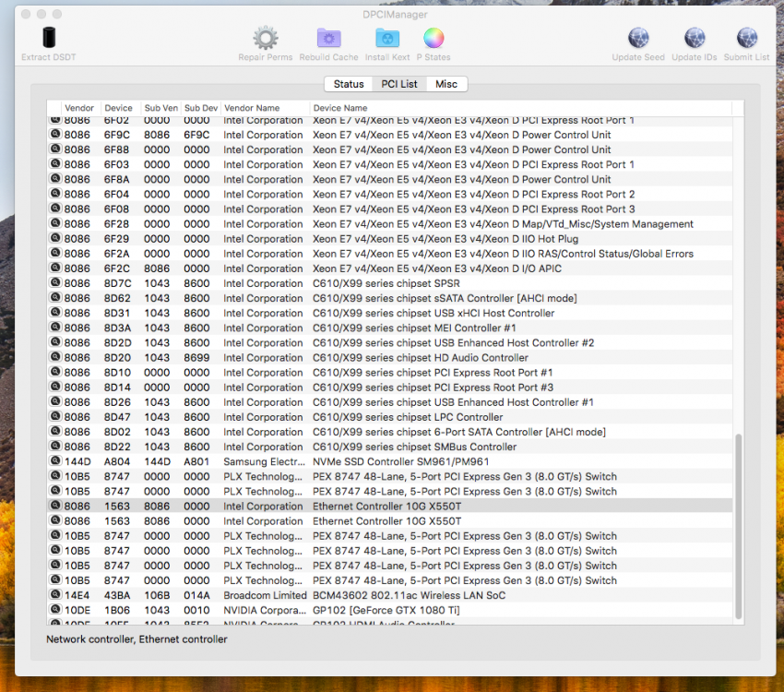Select 'GP102 [GeForce GTX 1080 Ti]' device name
This screenshot has height=692, width=784.
pos(386,610)
